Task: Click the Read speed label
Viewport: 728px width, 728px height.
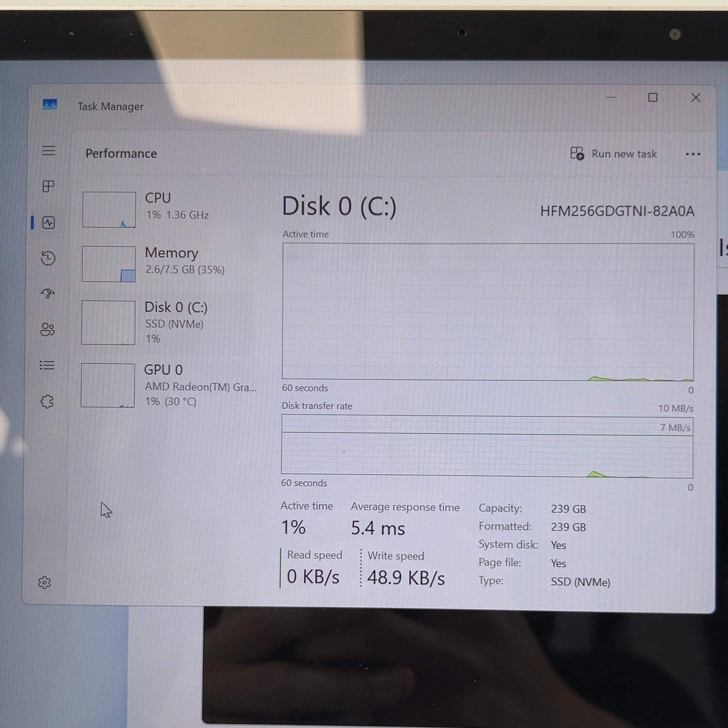Action: [x=314, y=555]
